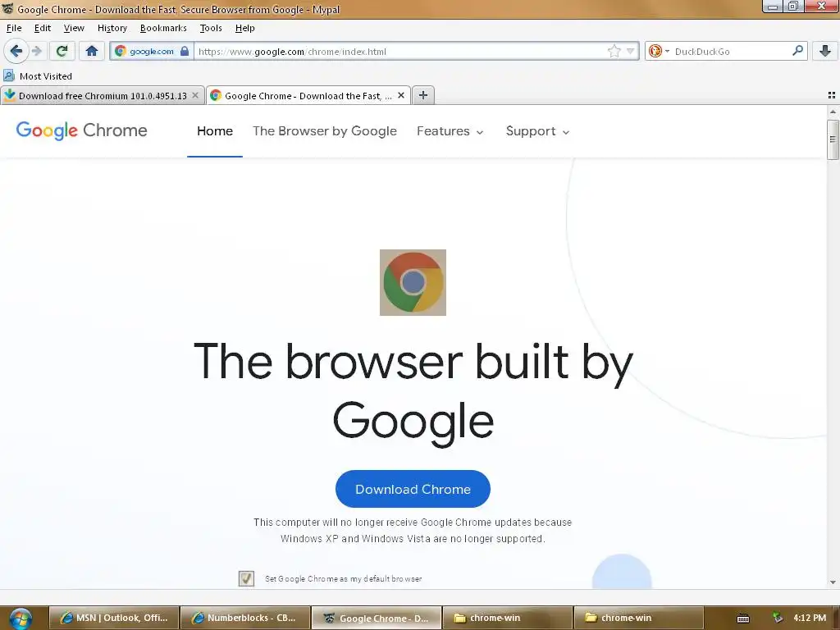Click the Most Visited bookmark icon

[9, 75]
